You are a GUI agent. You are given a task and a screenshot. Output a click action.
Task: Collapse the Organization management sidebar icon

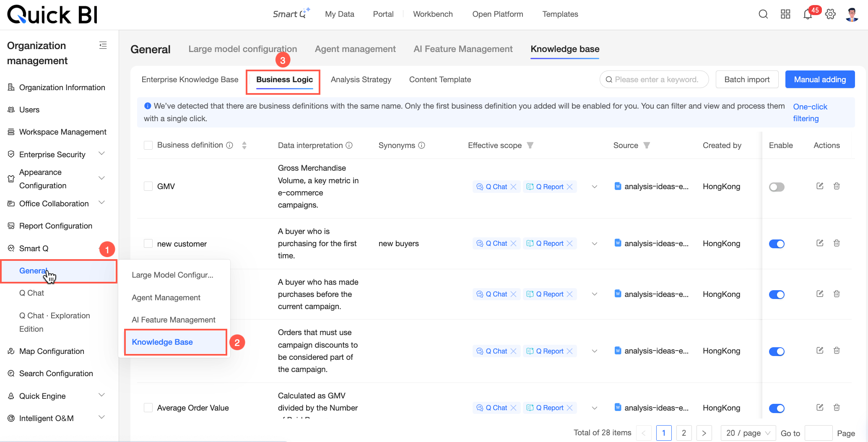click(103, 45)
